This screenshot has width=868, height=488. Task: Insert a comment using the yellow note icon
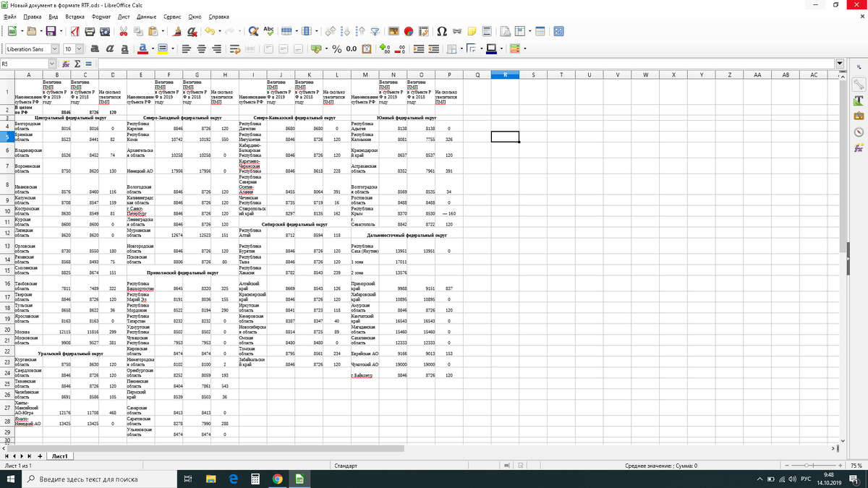(472, 31)
